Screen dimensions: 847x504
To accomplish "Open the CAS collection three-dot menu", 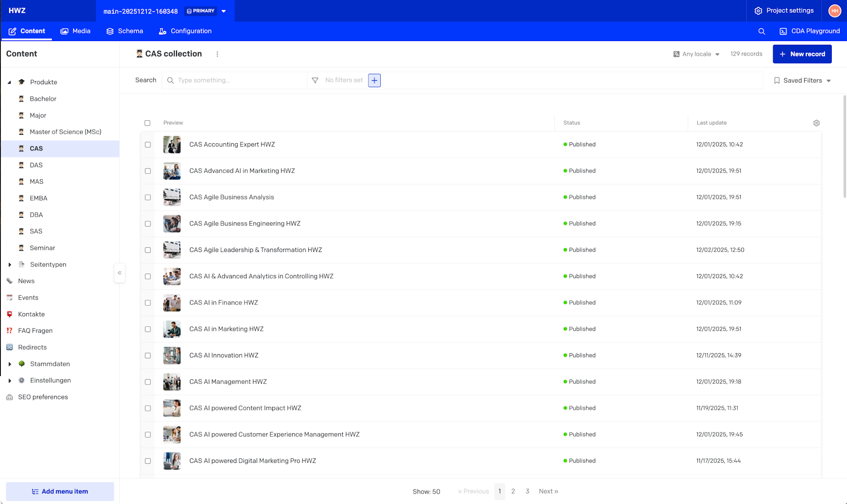I will point(217,54).
